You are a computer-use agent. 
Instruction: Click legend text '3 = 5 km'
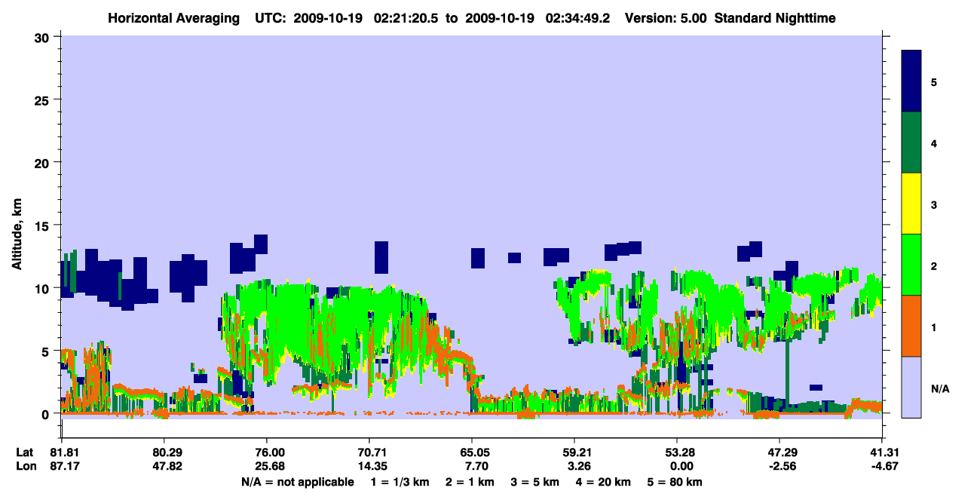click(535, 482)
